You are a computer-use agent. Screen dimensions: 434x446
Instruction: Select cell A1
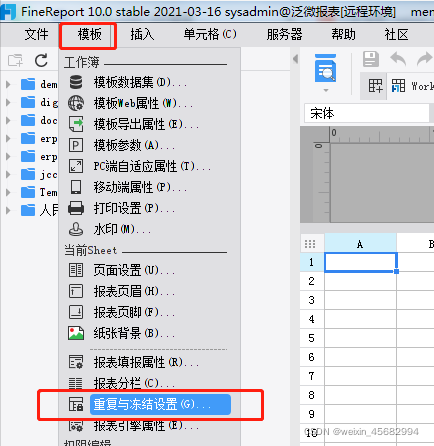coord(360,262)
